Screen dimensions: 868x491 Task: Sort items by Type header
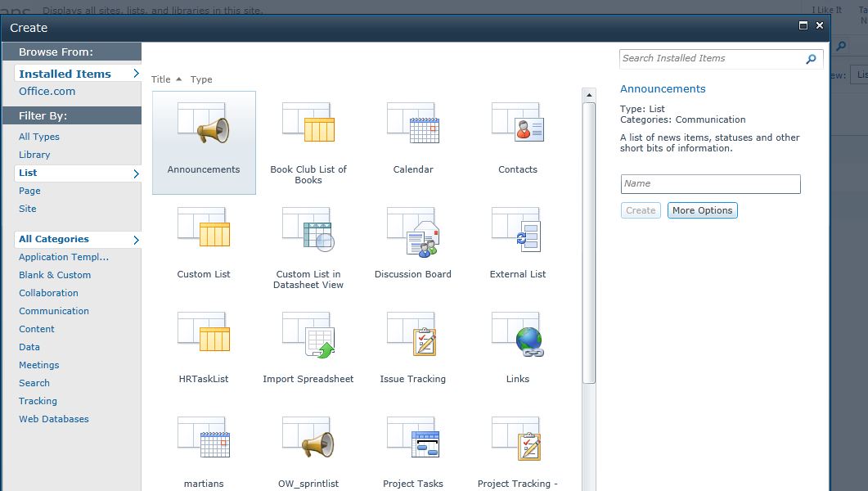(x=201, y=79)
